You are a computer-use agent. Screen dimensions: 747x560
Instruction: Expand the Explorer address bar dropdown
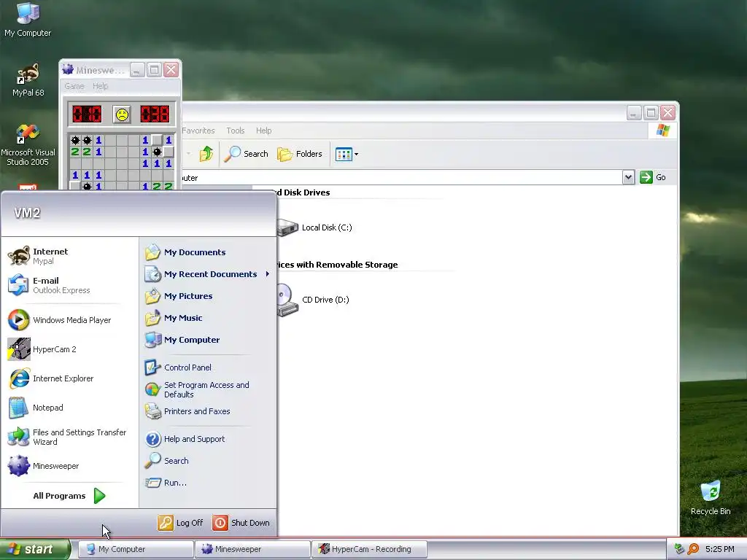[x=628, y=178]
